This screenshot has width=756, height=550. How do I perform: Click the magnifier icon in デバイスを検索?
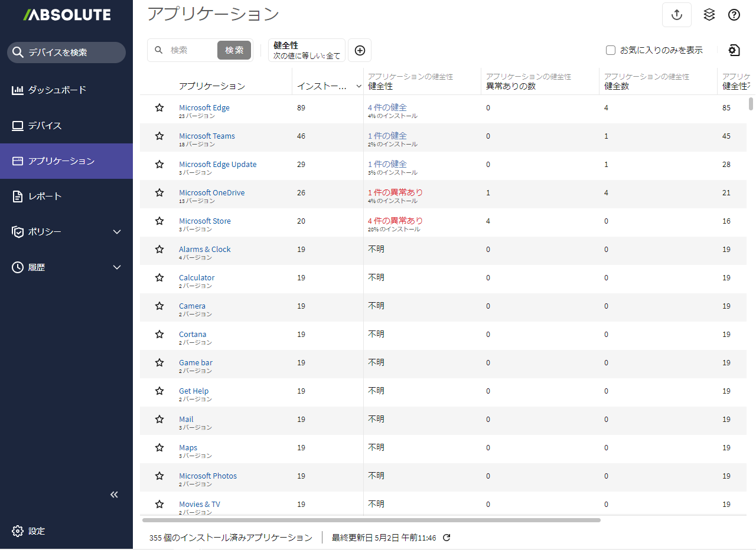coord(18,53)
